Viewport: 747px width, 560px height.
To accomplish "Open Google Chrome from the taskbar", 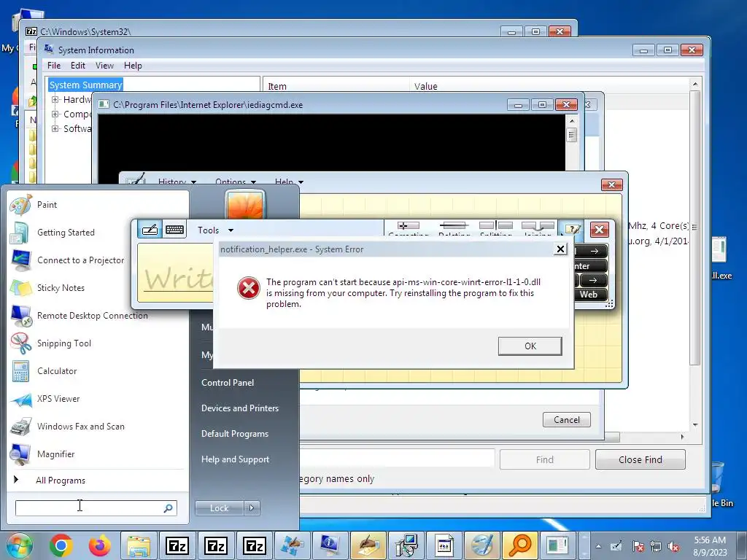I will click(x=61, y=545).
